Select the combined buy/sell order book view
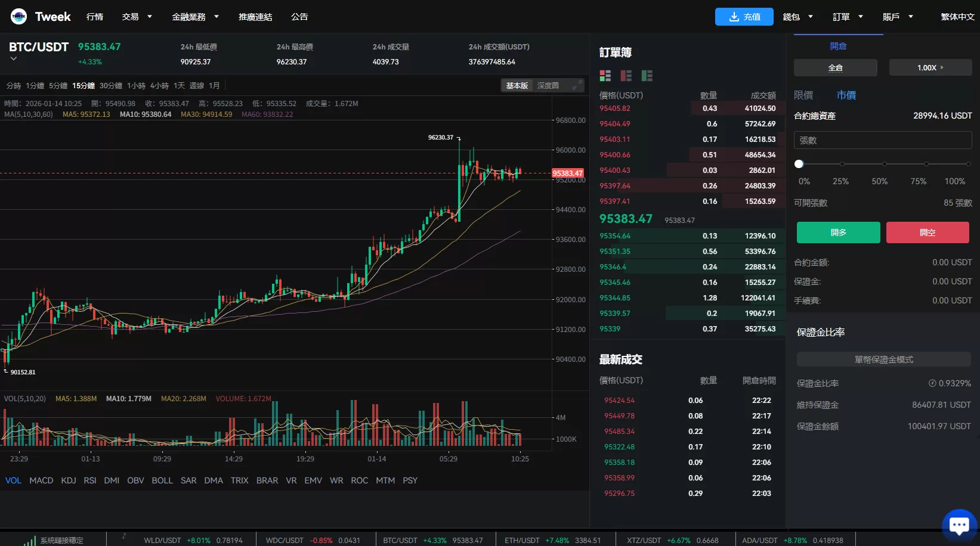The width and height of the screenshot is (980, 546). (605, 76)
